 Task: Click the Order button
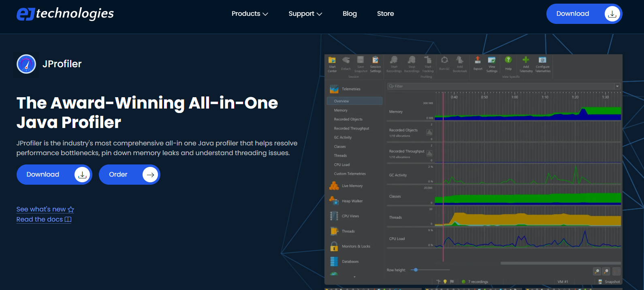[130, 175]
